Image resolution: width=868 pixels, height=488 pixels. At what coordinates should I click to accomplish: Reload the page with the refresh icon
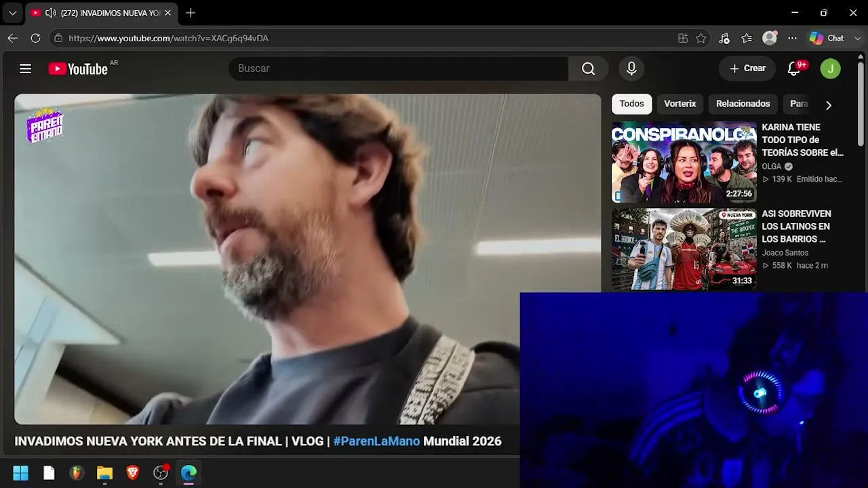pyautogui.click(x=35, y=38)
